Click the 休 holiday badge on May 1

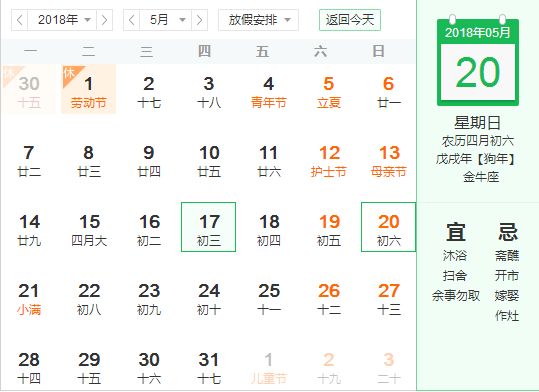[69, 73]
